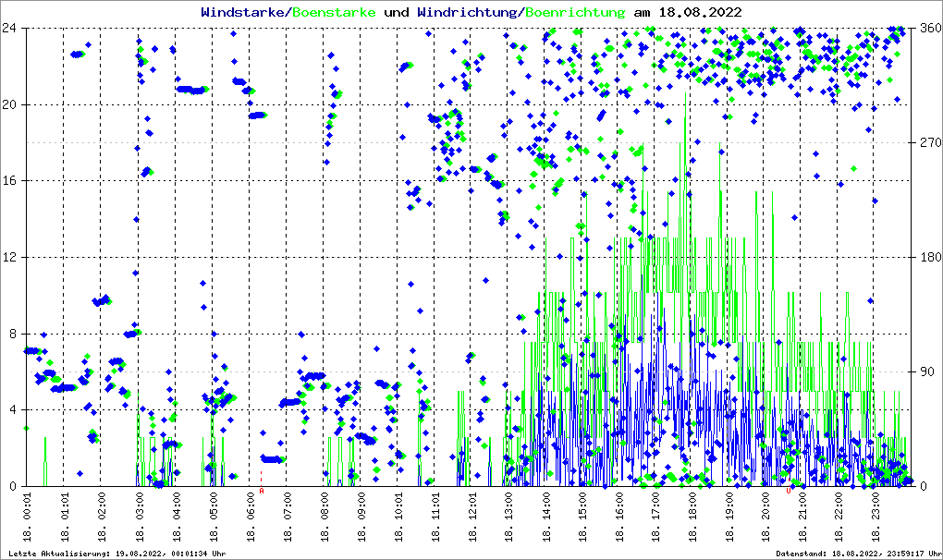Click the green Boenrichtung title label
943x560 pixels.
tap(576, 12)
